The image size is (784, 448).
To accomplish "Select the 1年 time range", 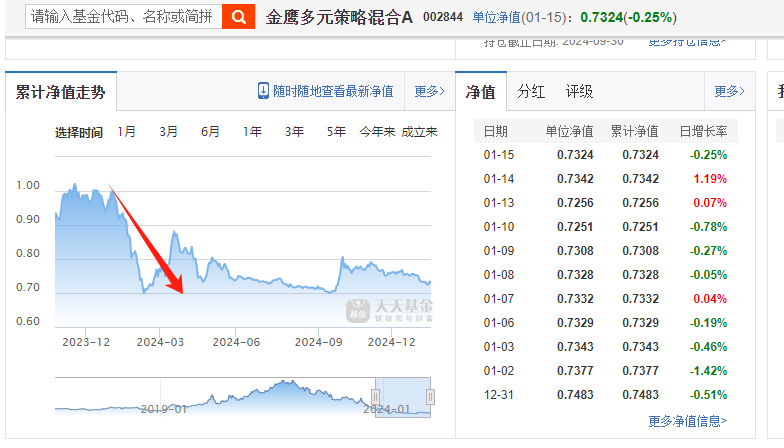I will [x=252, y=132].
